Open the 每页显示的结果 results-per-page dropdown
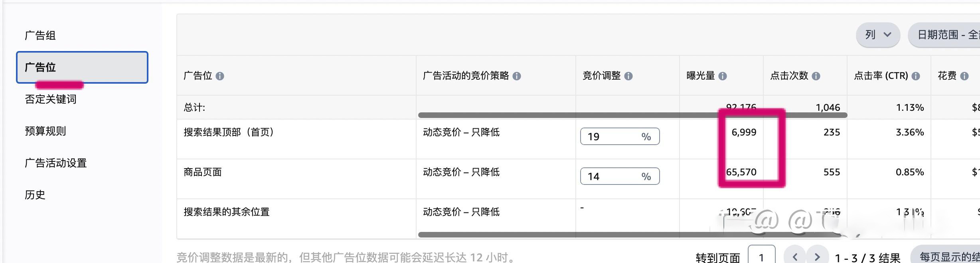Screen dimensions: 980x263 pos(946,257)
